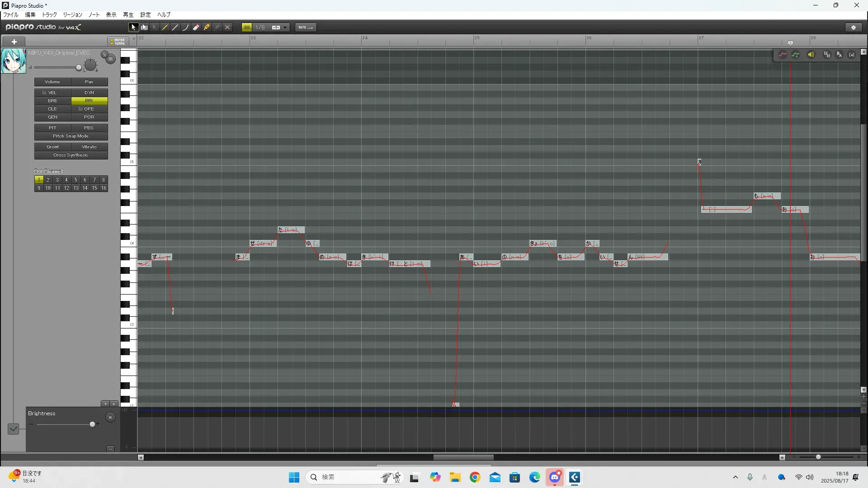868x488 pixels.
Task: Click the yellow speaker audition icon
Action: pyautogui.click(x=811, y=55)
